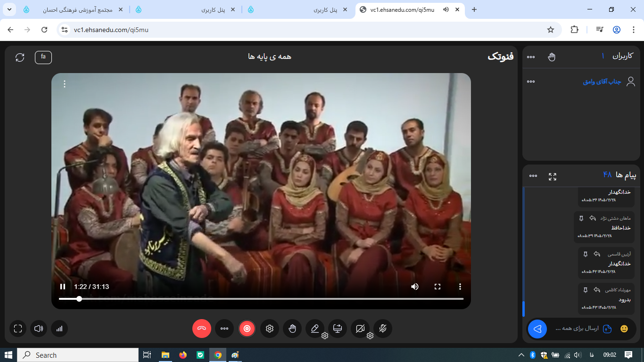Open the video tile's three-dot menu at top
This screenshot has height=362, width=644.
(65, 84)
